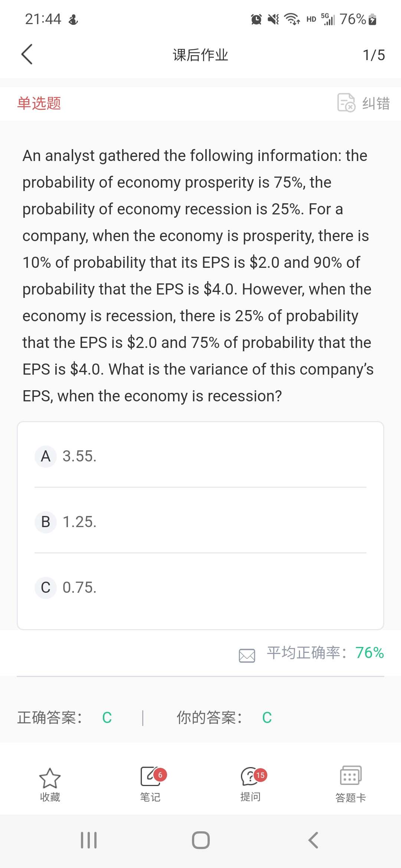This screenshot has width=401, height=868.
Task: Tap the battery percentage indicator
Action: click(353, 19)
